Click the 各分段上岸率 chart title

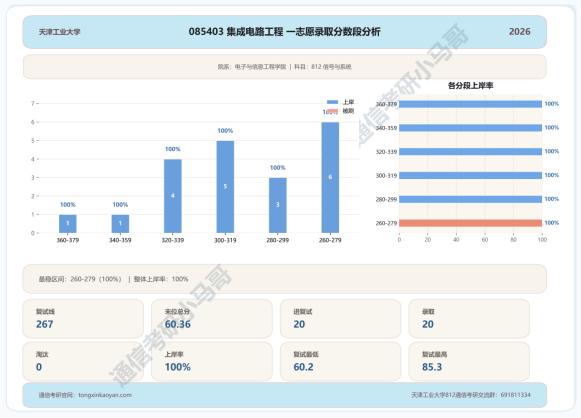tap(471, 86)
